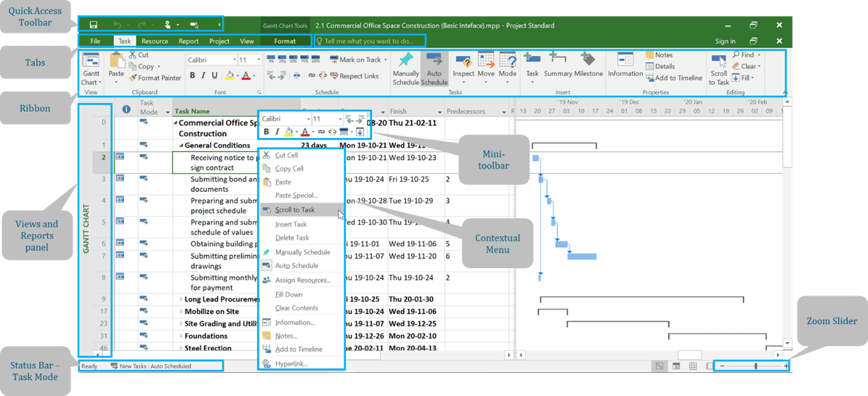
Task: Open the File tab
Action: [x=95, y=41]
